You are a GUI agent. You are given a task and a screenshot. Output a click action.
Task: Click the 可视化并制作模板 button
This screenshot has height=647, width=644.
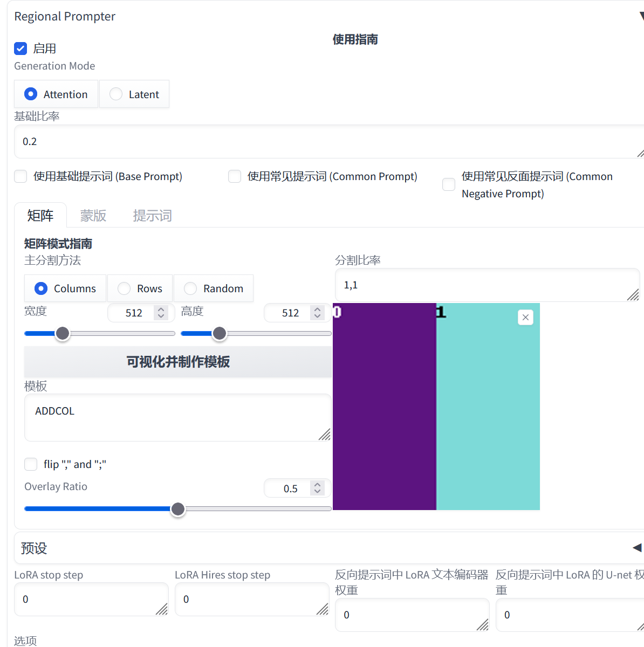click(x=178, y=362)
